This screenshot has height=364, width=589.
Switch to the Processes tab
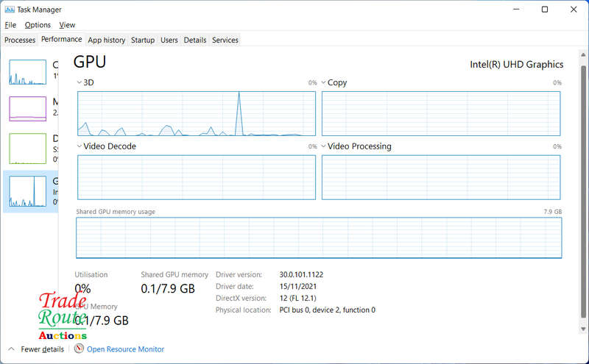(20, 40)
